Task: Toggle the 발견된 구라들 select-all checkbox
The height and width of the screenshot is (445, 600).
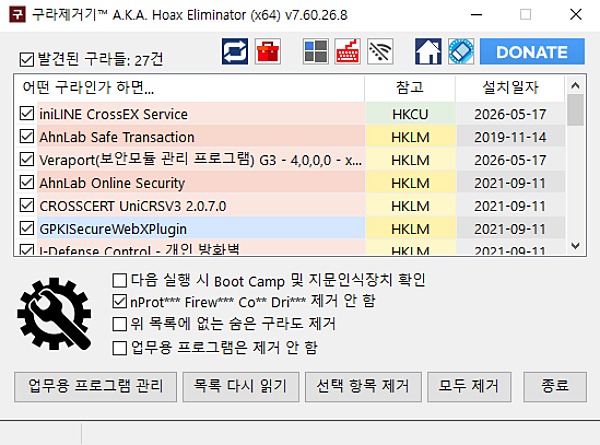Action: (x=27, y=60)
